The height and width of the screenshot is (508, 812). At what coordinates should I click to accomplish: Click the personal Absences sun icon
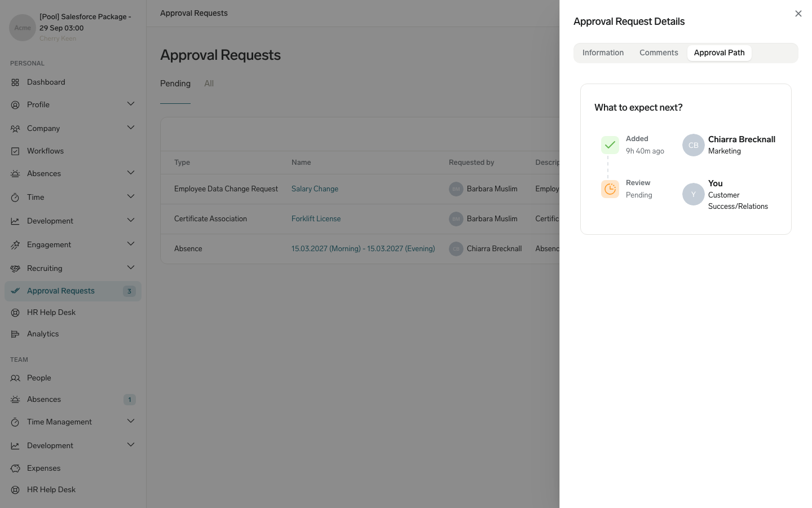pos(15,174)
